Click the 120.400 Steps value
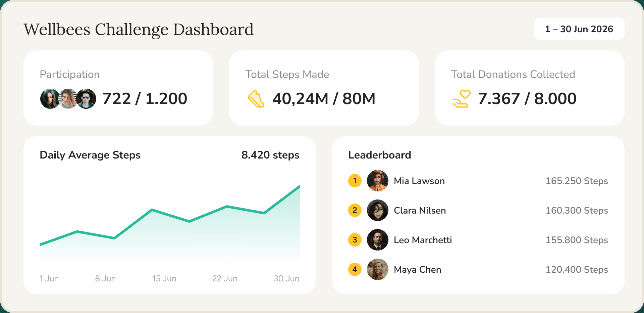Image resolution: width=644 pixels, height=313 pixels. 577,270
